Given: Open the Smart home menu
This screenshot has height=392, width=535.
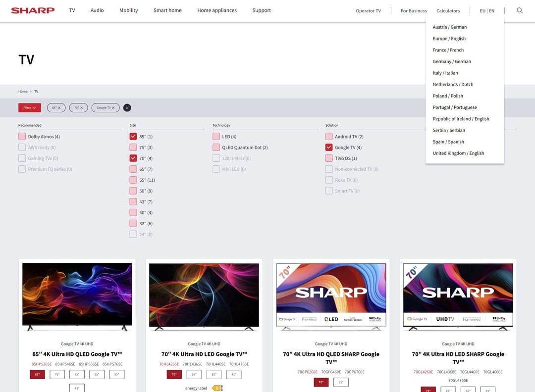Looking at the screenshot, I should [167, 10].
